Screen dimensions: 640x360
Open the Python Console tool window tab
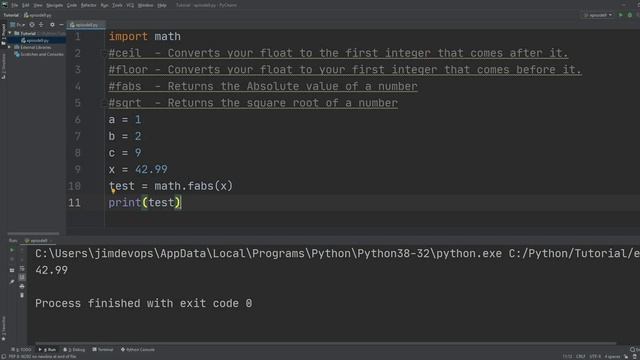point(138,350)
